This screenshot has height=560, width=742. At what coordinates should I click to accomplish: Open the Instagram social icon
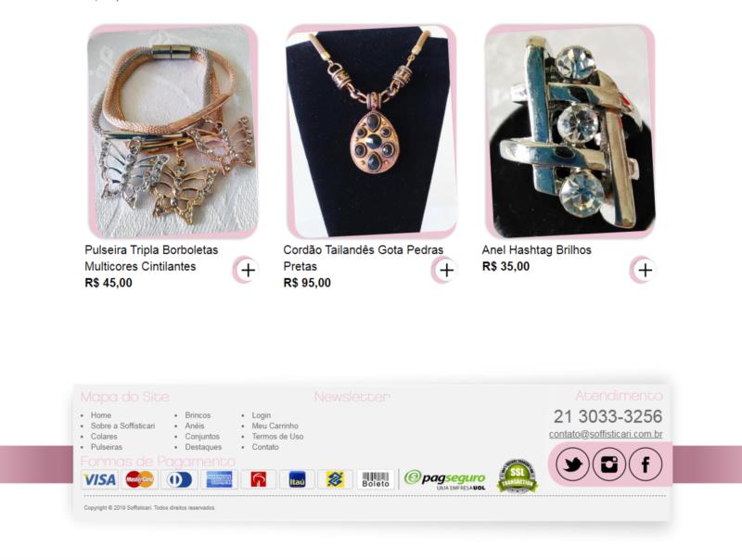point(609,465)
